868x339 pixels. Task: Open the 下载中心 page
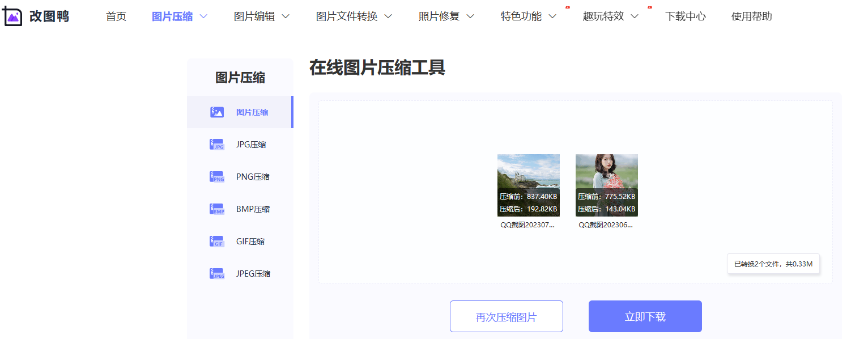686,16
